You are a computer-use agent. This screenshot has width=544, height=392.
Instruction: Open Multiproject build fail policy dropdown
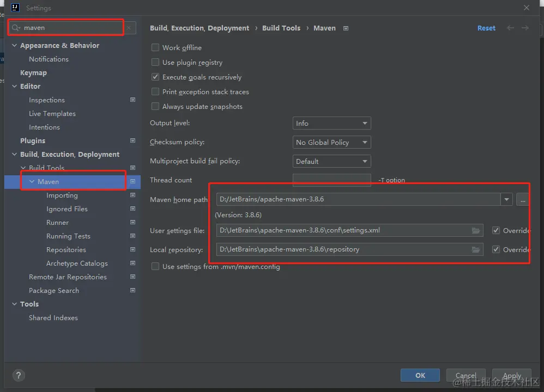tap(331, 162)
